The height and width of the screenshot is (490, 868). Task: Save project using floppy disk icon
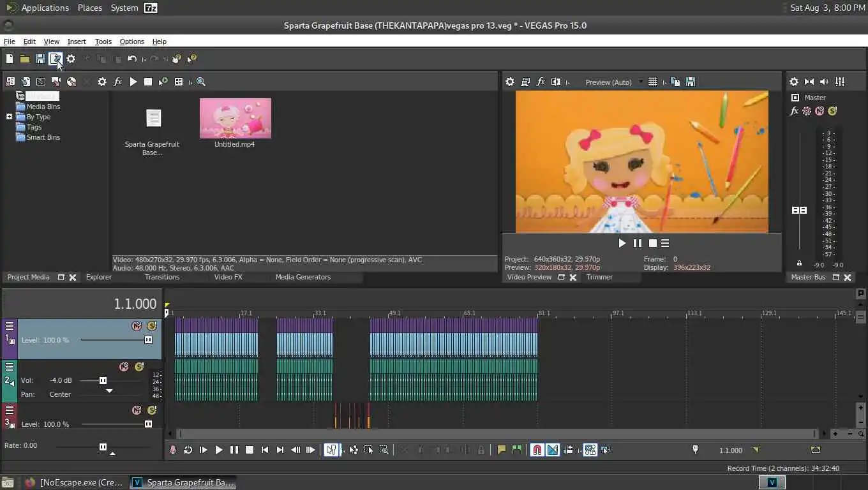tap(40, 59)
